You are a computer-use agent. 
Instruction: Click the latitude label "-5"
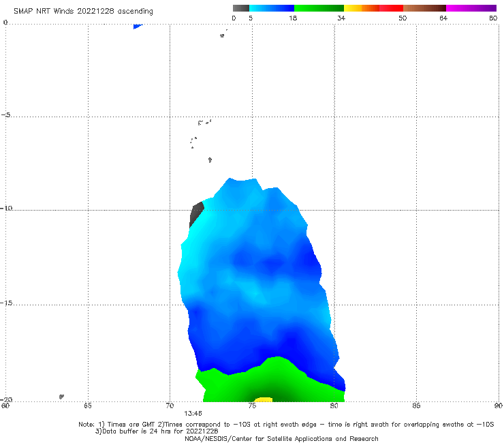[x=5, y=115]
